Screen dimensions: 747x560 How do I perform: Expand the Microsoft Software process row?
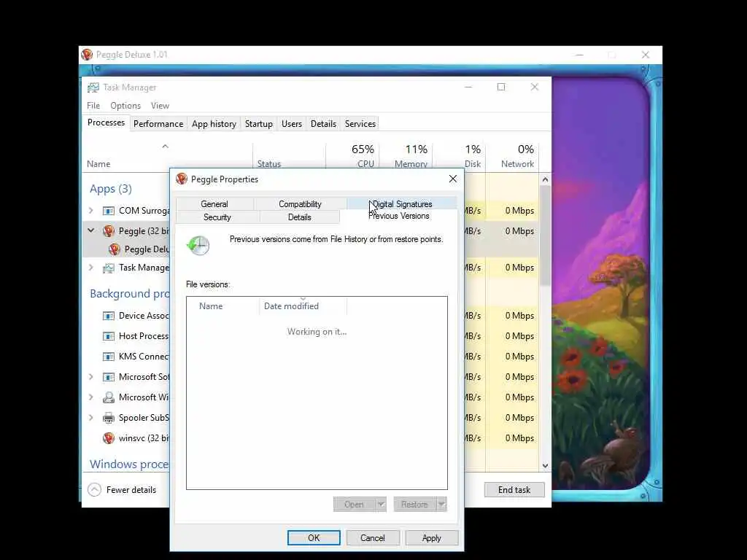pos(91,377)
